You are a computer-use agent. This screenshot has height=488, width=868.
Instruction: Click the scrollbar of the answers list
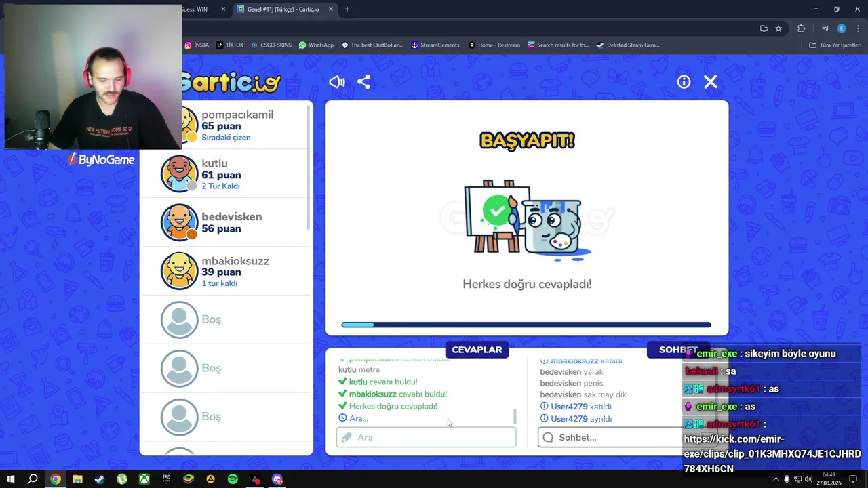[515, 417]
